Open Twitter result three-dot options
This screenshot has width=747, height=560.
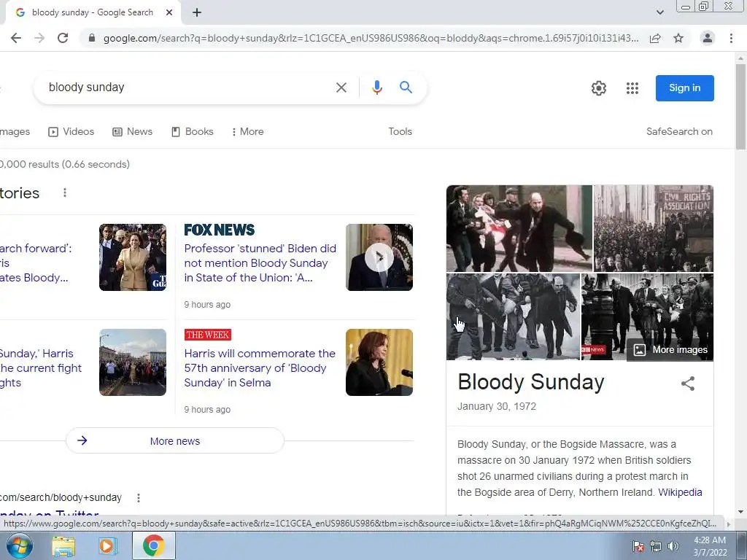pyautogui.click(x=139, y=498)
